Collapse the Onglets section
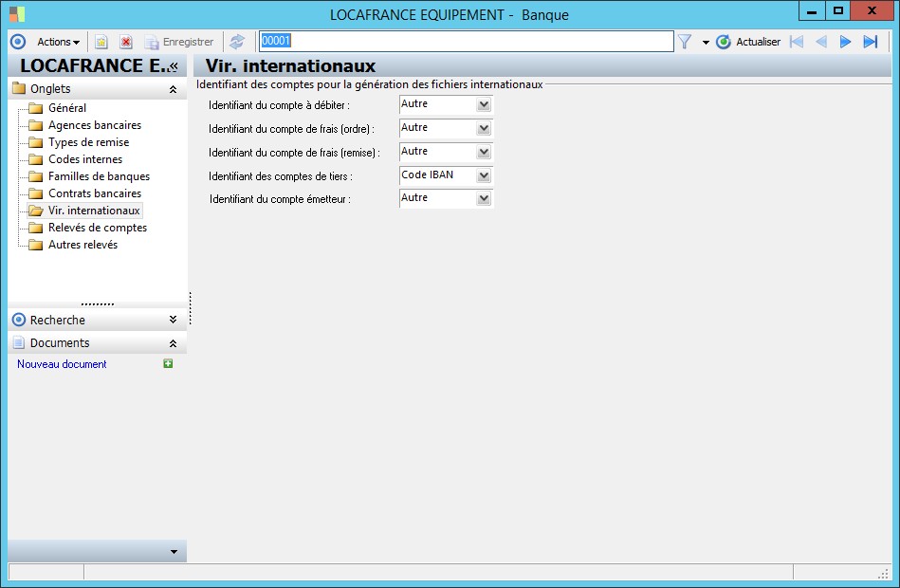This screenshot has width=900, height=588. [x=173, y=89]
